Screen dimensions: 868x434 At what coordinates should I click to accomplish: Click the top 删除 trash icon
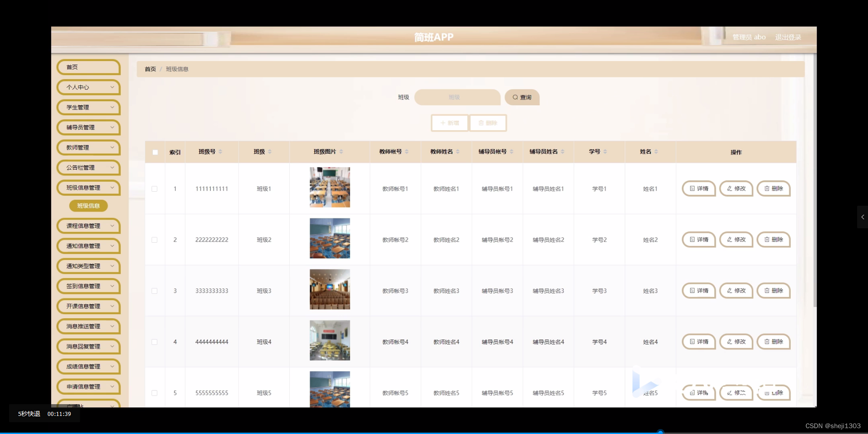click(481, 123)
